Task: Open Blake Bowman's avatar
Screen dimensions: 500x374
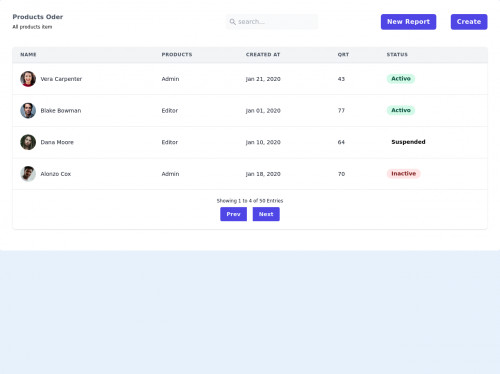Action: tap(28, 111)
